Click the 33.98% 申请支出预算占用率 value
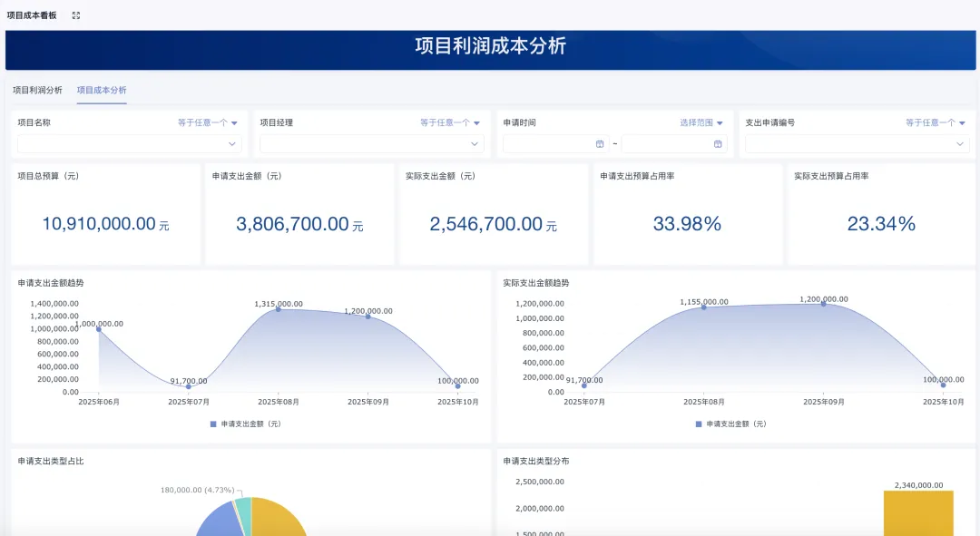980x536 pixels. pyautogui.click(x=687, y=224)
